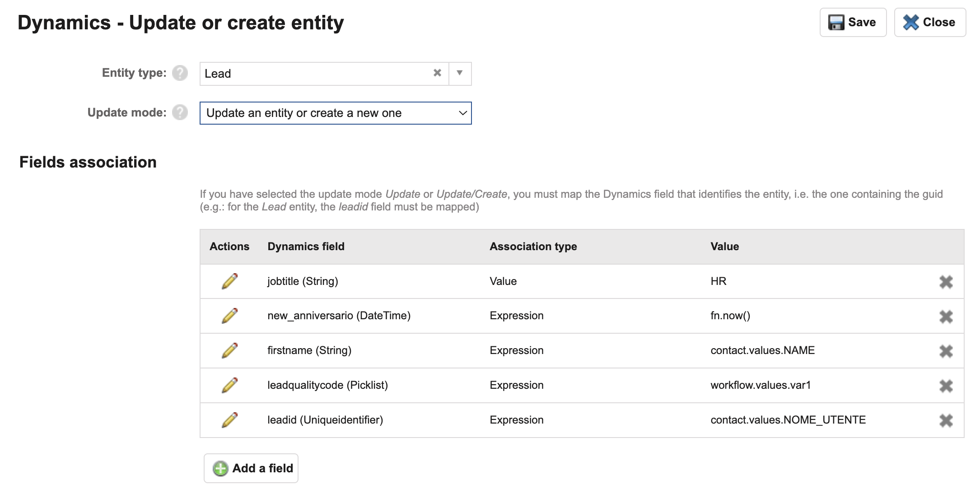The width and height of the screenshot is (980, 494).
Task: Show help for Update mode
Action: (180, 112)
